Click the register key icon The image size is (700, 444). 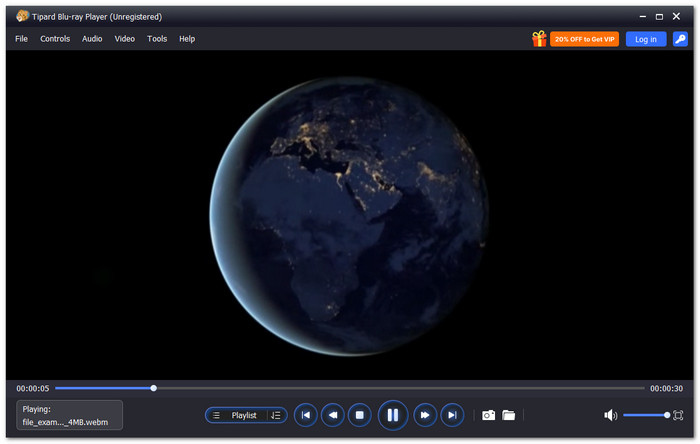pyautogui.click(x=680, y=39)
